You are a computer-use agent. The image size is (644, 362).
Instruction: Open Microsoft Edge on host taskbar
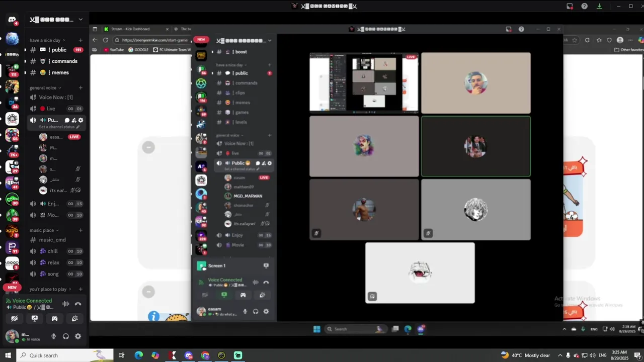138,355
